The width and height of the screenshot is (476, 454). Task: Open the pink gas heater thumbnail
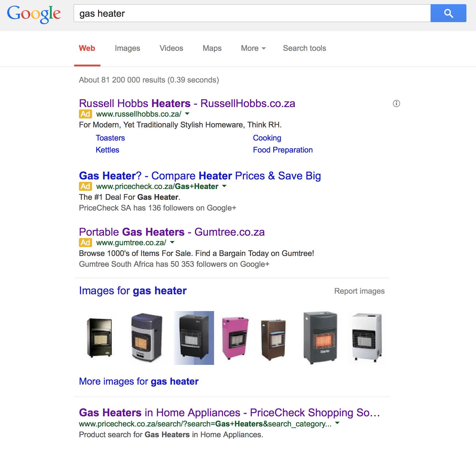pos(236,338)
